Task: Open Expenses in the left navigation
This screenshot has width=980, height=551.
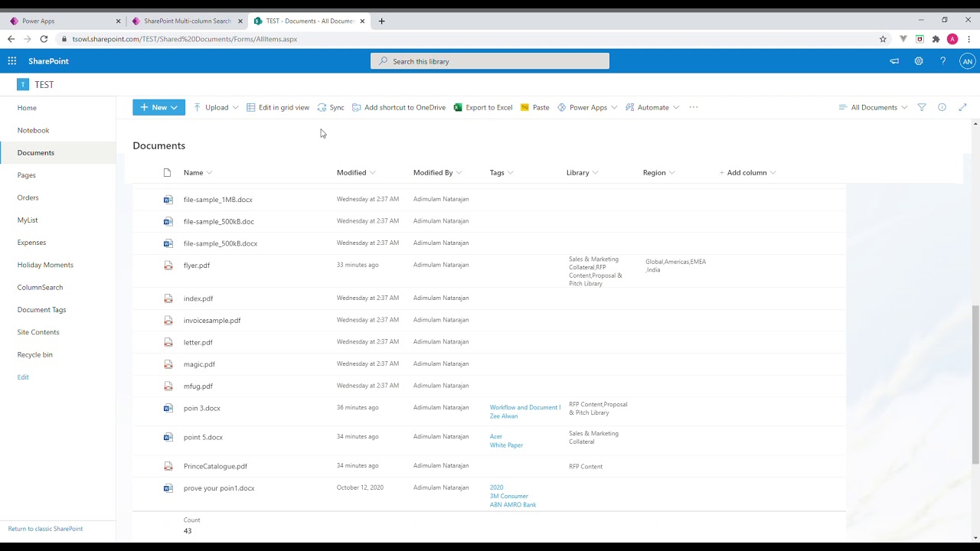Action: 31,243
